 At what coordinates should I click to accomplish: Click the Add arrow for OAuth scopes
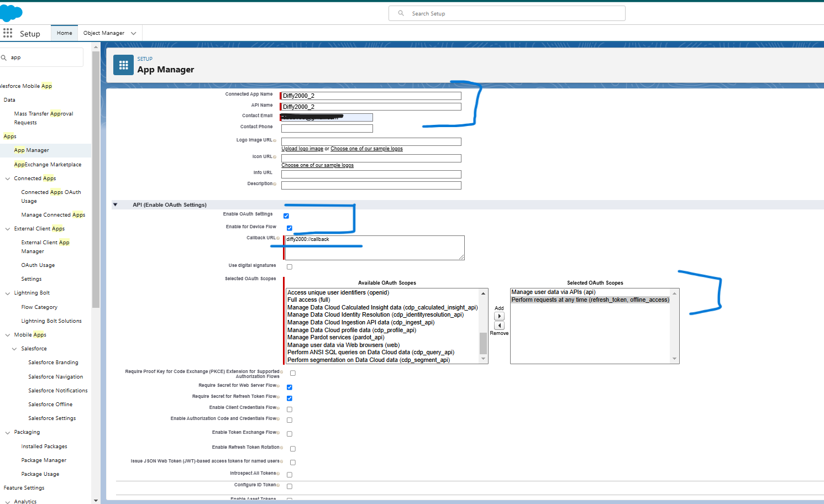tap(499, 317)
